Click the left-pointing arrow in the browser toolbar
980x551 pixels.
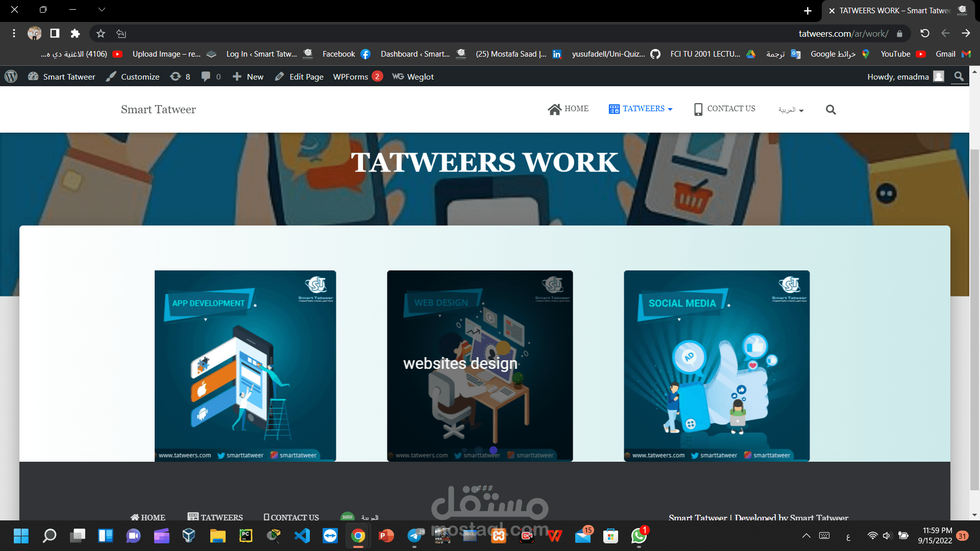(x=945, y=34)
